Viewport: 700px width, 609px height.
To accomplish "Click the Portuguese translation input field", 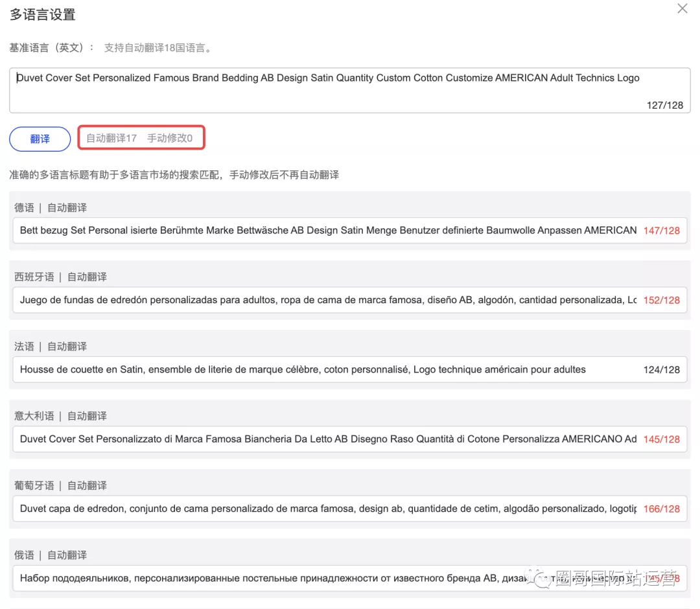I will (349, 509).
